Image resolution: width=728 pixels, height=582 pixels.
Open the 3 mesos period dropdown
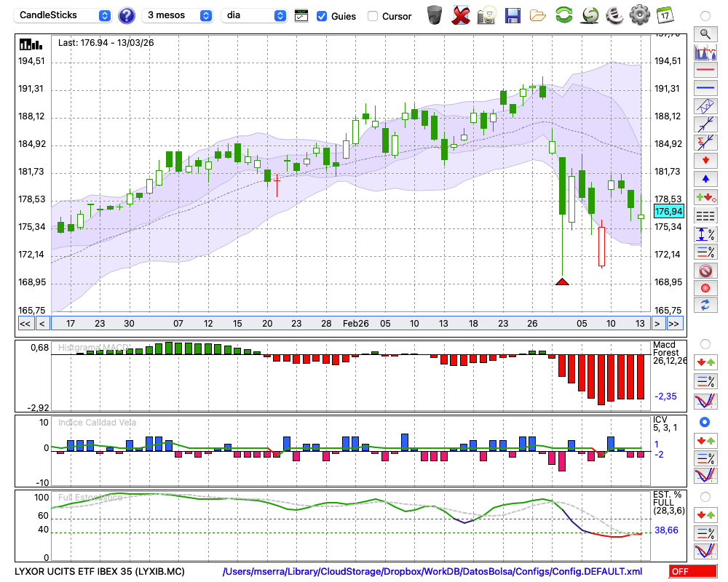click(178, 15)
